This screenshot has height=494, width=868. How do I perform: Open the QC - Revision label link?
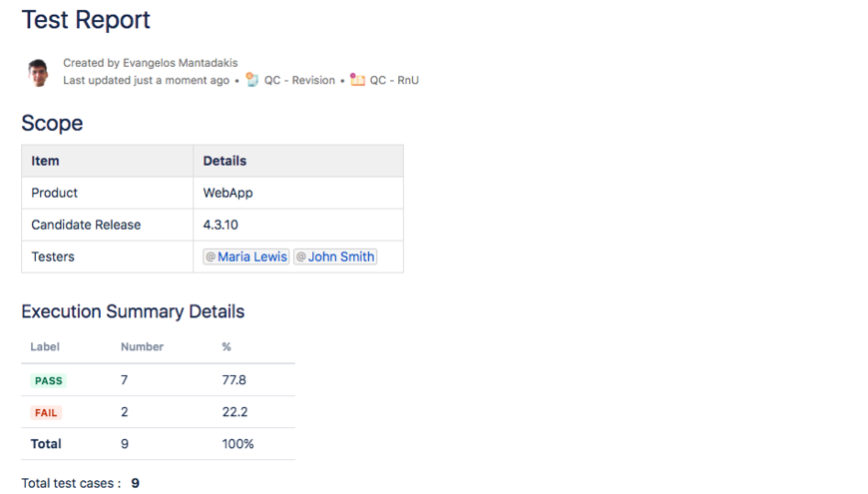coord(299,80)
